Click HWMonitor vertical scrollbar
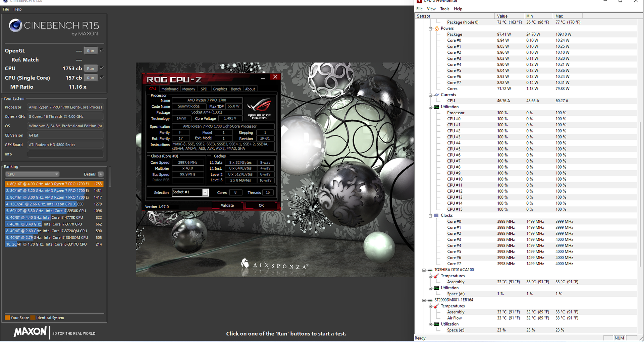644x342 pixels. pos(640,194)
